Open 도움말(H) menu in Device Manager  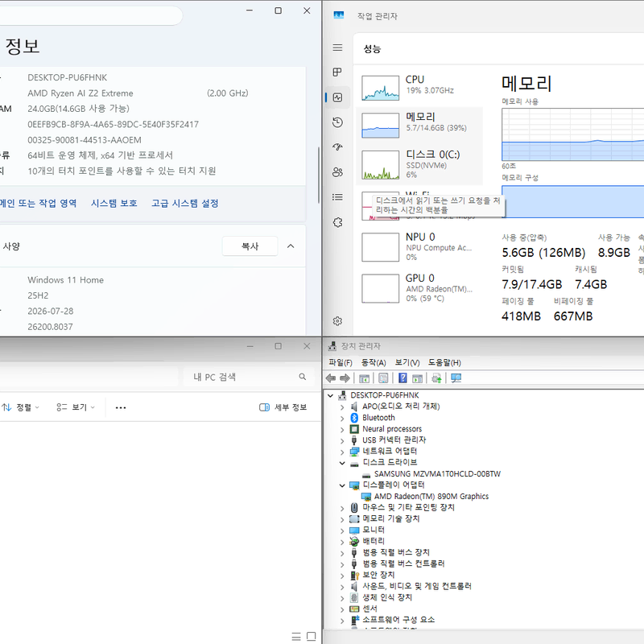[444, 363]
